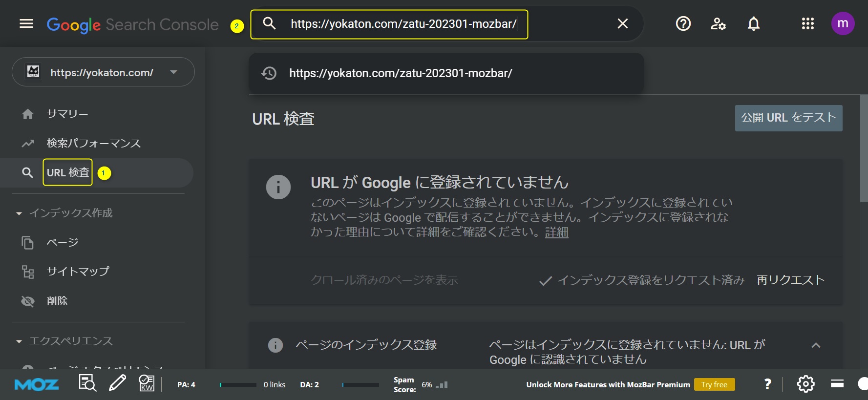This screenshot has width=868, height=400.
Task: Click the Google Search Console logo
Action: click(132, 24)
